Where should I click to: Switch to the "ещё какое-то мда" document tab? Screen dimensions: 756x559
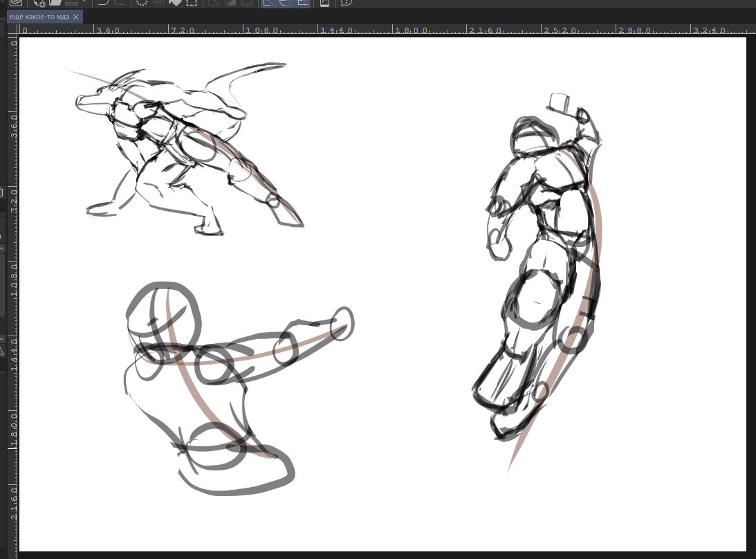[39, 16]
